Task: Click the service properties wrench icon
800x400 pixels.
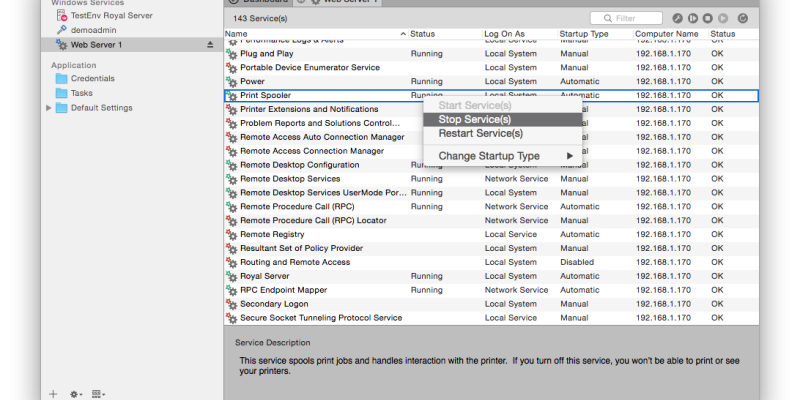Action: [677, 18]
